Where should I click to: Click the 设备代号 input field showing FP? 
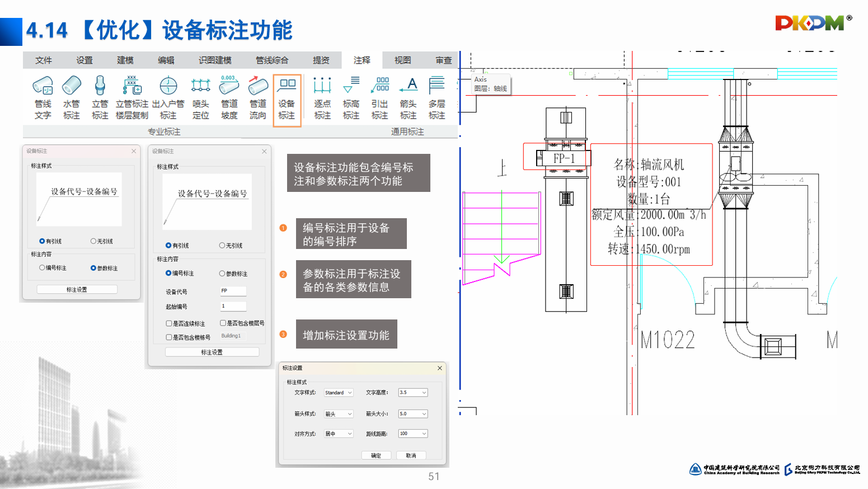point(233,291)
